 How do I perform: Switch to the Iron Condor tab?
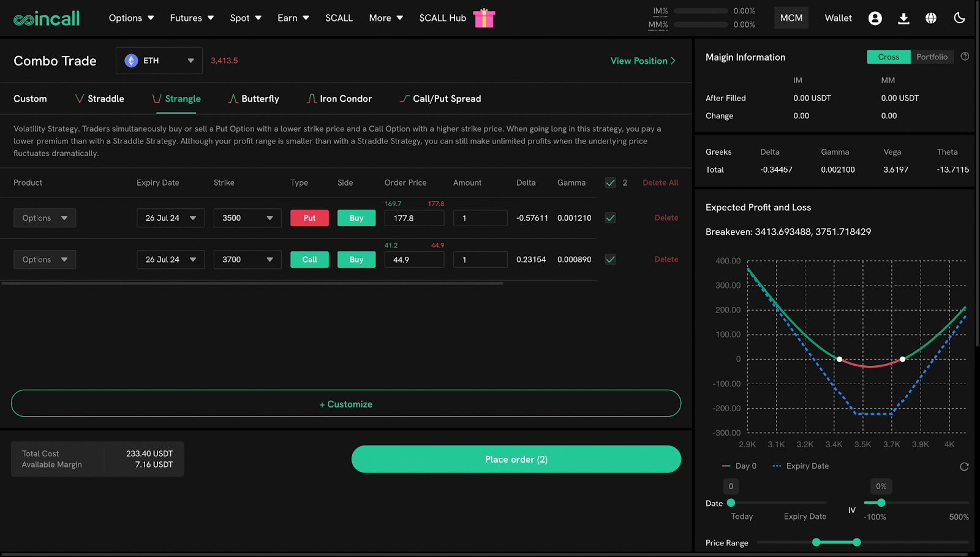(339, 99)
